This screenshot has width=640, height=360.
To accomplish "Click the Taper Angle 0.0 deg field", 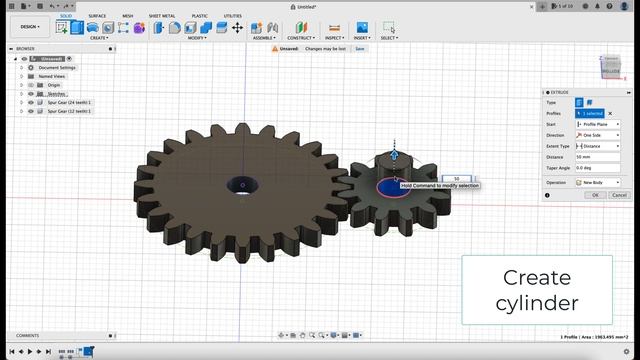I will point(598,168).
